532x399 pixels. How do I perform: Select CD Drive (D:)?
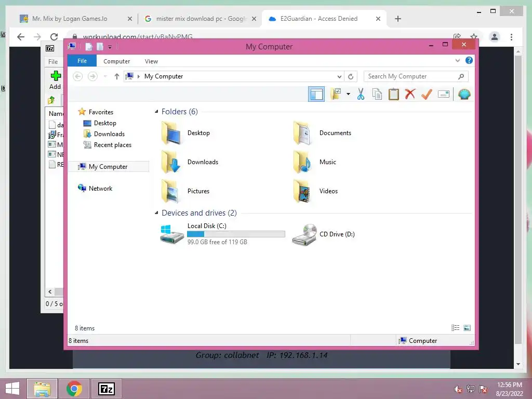click(324, 234)
